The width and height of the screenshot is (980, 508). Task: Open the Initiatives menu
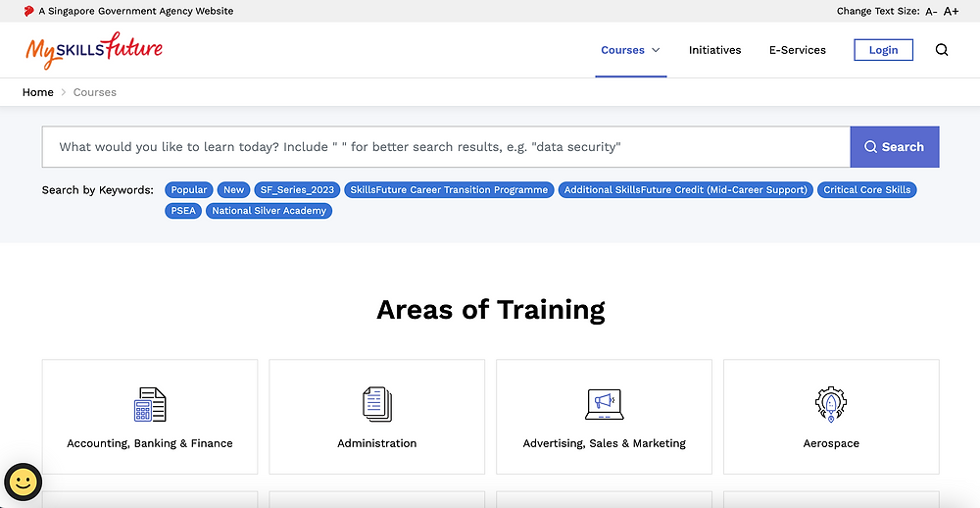(715, 50)
